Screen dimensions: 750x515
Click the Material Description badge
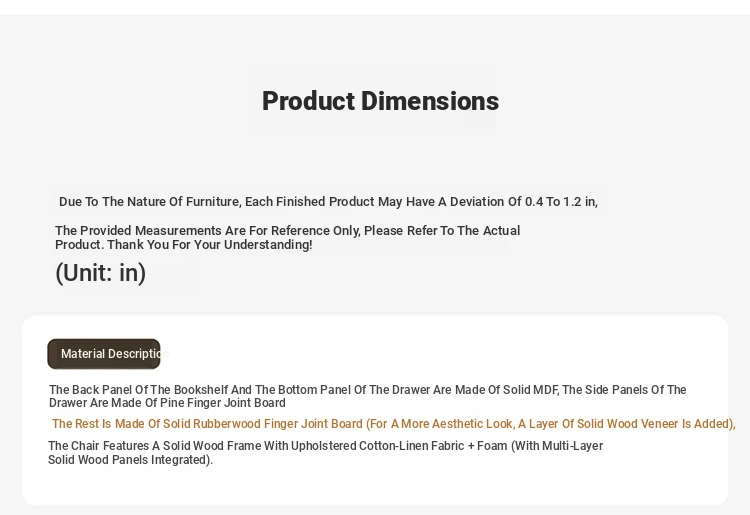pyautogui.click(x=104, y=354)
